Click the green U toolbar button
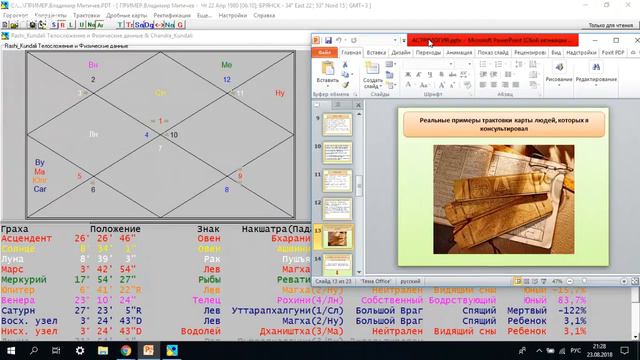 (x=82, y=25)
